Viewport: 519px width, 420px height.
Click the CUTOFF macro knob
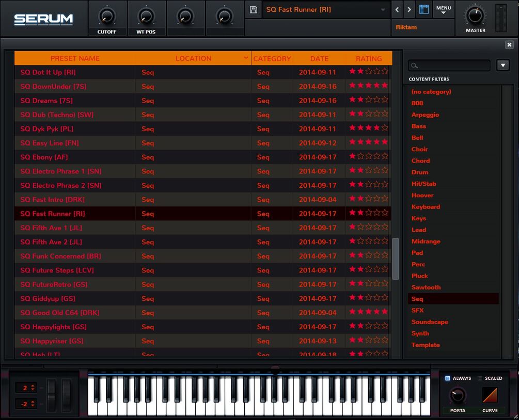click(106, 16)
